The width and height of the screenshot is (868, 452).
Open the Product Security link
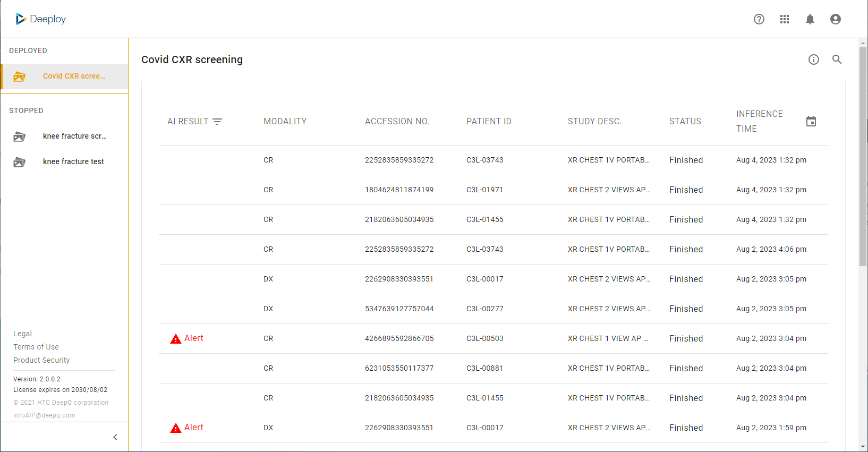pyautogui.click(x=41, y=360)
